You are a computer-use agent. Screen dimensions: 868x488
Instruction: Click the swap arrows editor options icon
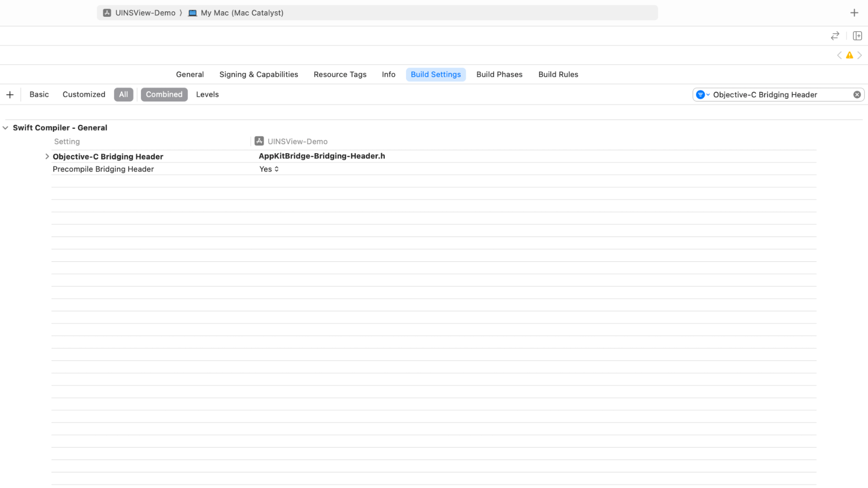835,36
